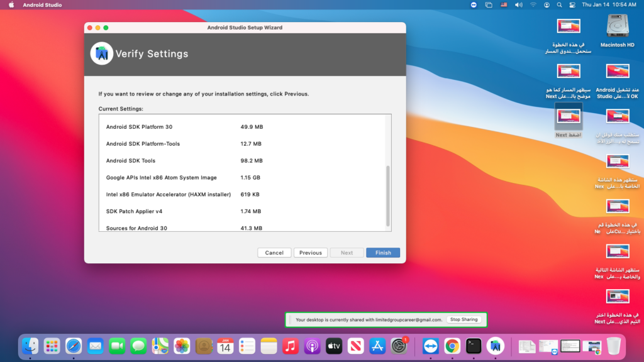Screen dimensions: 644x362
Task: Open FaceTime from the Dock
Action: [117, 346]
